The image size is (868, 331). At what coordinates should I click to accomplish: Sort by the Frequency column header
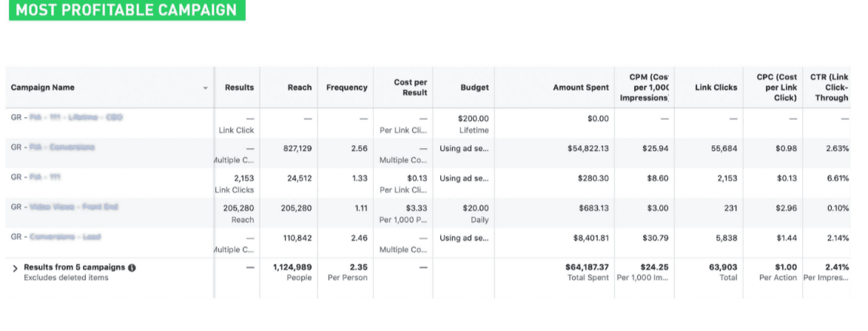tap(346, 87)
